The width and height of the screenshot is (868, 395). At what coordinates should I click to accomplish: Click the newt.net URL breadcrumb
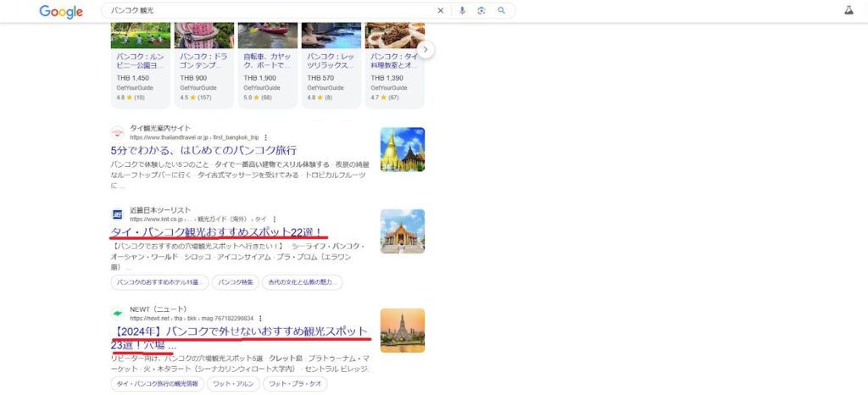pos(192,318)
